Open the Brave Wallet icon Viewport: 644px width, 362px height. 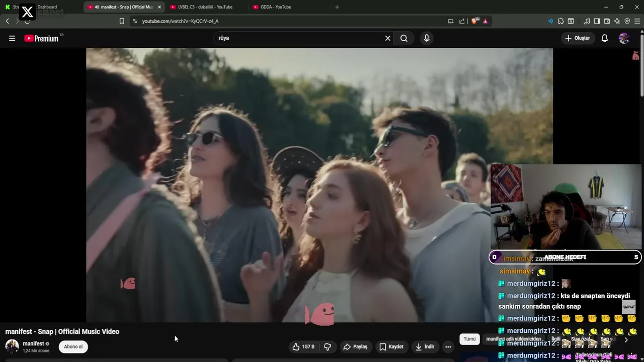(x=607, y=21)
